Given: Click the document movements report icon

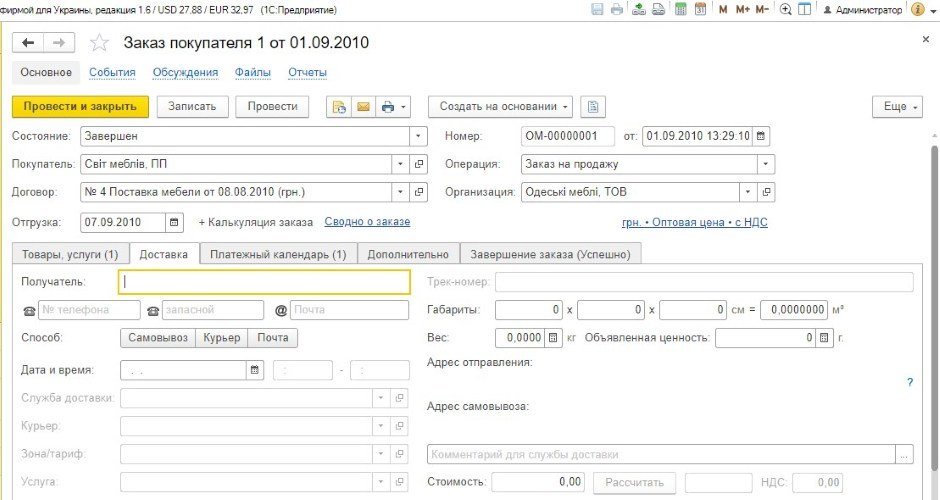Looking at the screenshot, I should pyautogui.click(x=339, y=107).
